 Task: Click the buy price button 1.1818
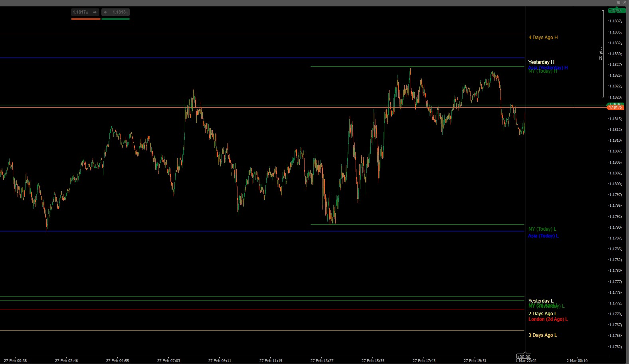(115, 12)
